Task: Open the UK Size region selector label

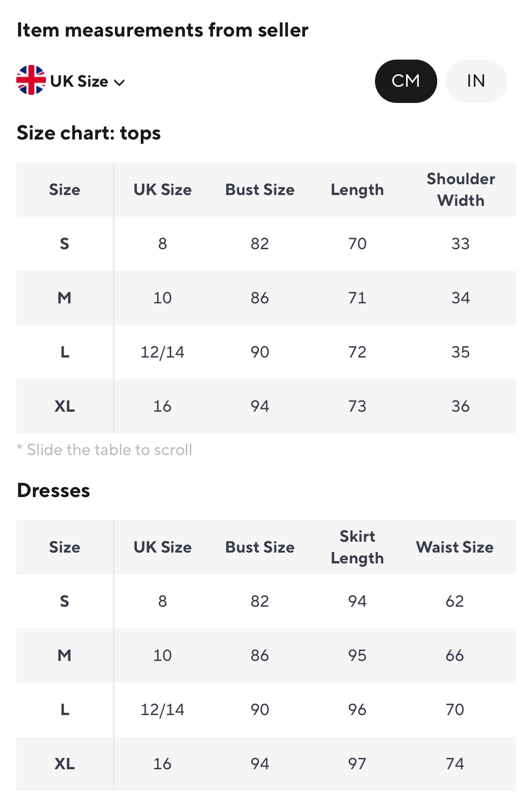Action: click(79, 81)
